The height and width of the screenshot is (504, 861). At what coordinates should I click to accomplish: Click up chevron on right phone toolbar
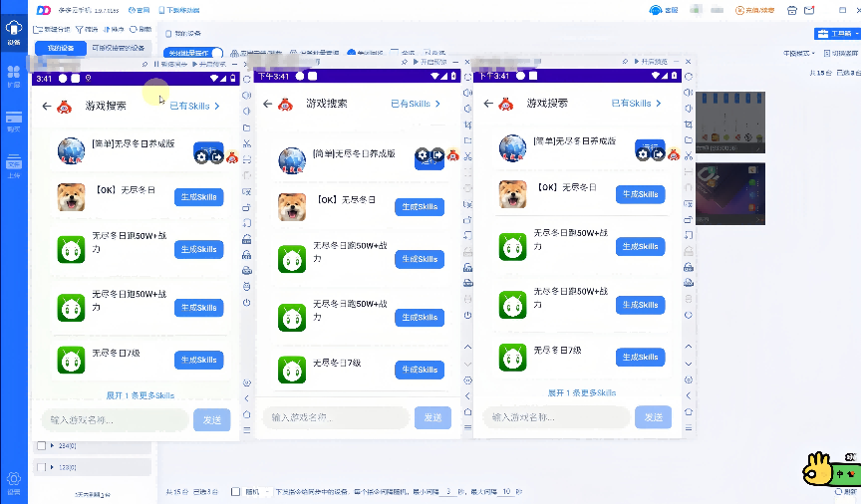(x=689, y=347)
